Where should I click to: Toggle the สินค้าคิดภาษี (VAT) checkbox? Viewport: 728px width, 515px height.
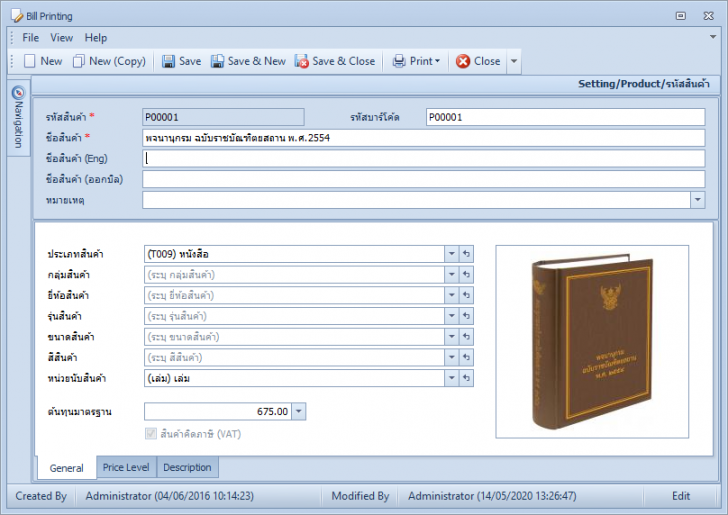point(151,434)
